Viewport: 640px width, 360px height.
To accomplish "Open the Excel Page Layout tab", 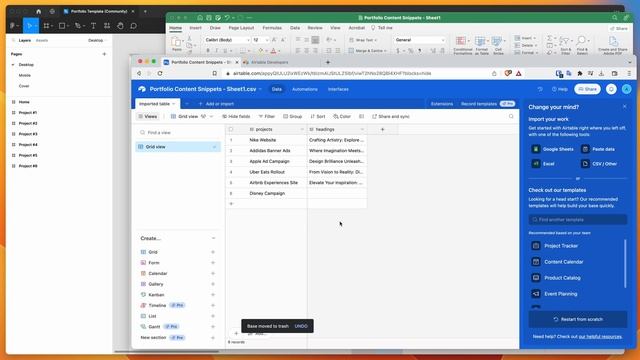I will 241,28.
